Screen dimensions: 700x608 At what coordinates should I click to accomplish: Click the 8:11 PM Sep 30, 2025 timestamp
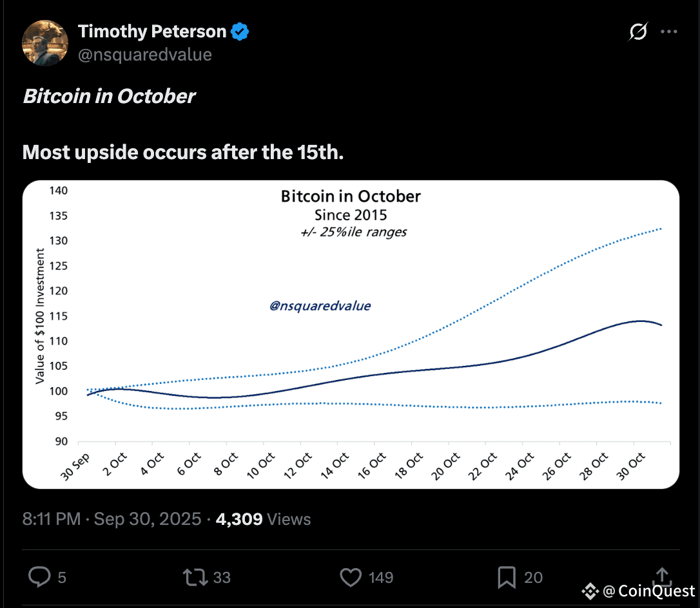112,519
